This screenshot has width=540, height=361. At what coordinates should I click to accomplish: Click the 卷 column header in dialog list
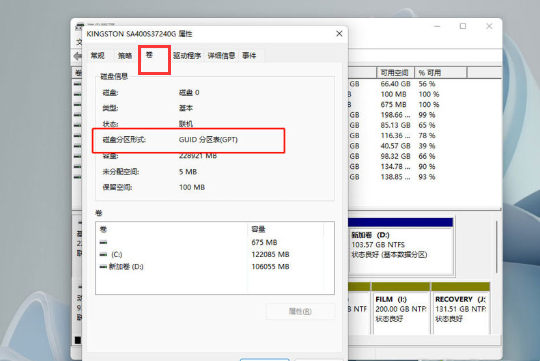coord(171,229)
